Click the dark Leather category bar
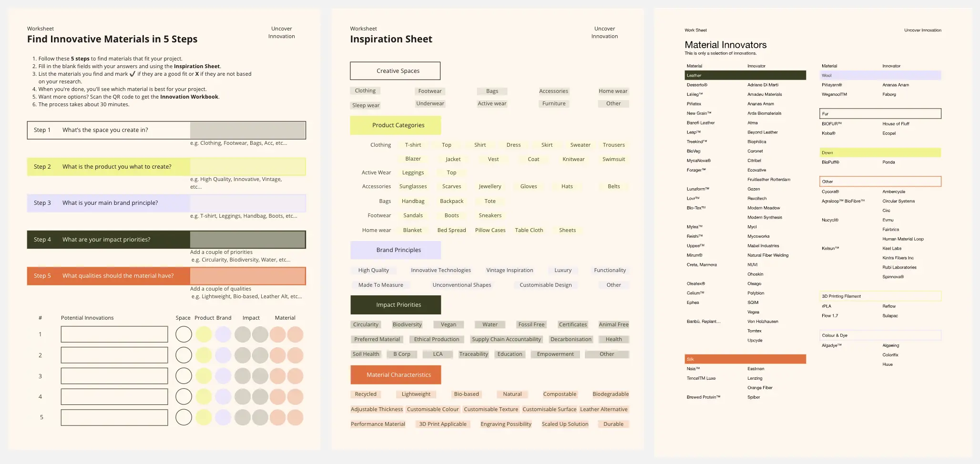The height and width of the screenshot is (464, 980). pos(745,75)
